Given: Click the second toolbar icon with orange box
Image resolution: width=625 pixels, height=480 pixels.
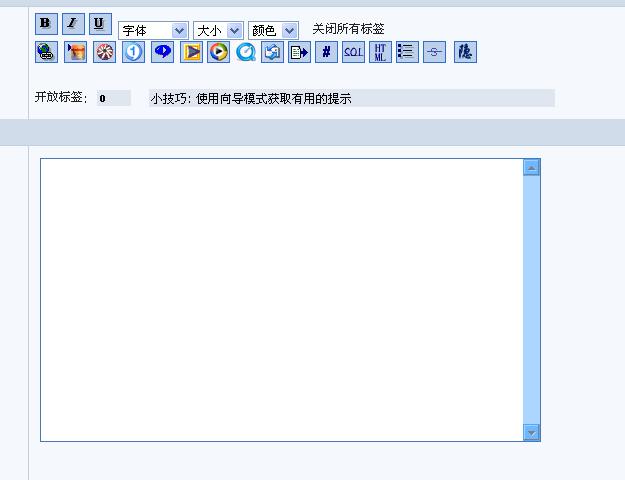Looking at the screenshot, I should point(75,52).
